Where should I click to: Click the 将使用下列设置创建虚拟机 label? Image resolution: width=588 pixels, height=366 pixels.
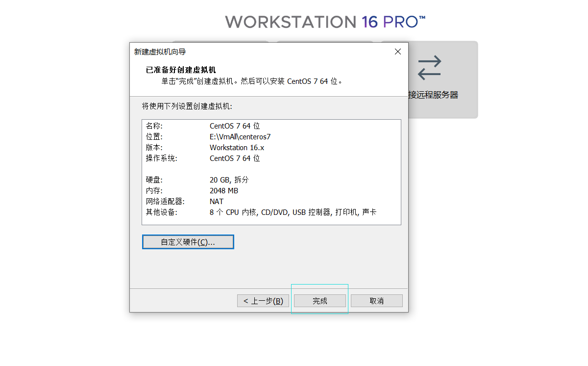[x=187, y=106]
